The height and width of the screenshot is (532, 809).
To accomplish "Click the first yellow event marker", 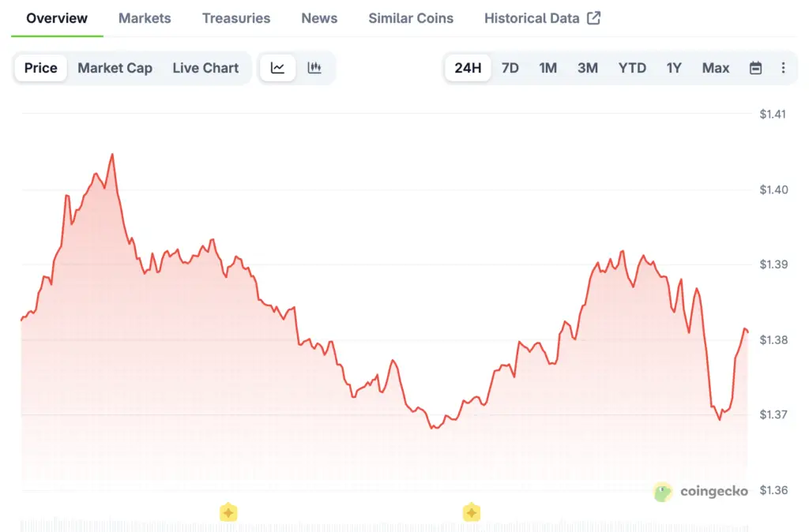I will [228, 512].
